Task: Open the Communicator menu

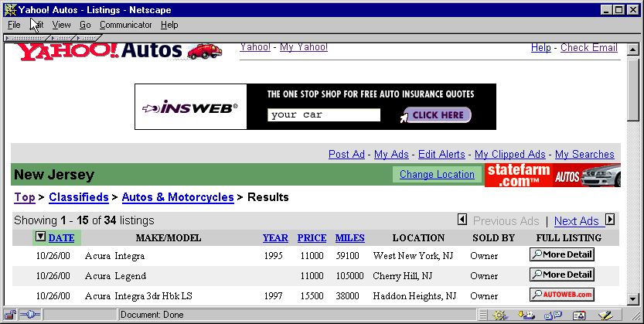Action: pyautogui.click(x=126, y=25)
